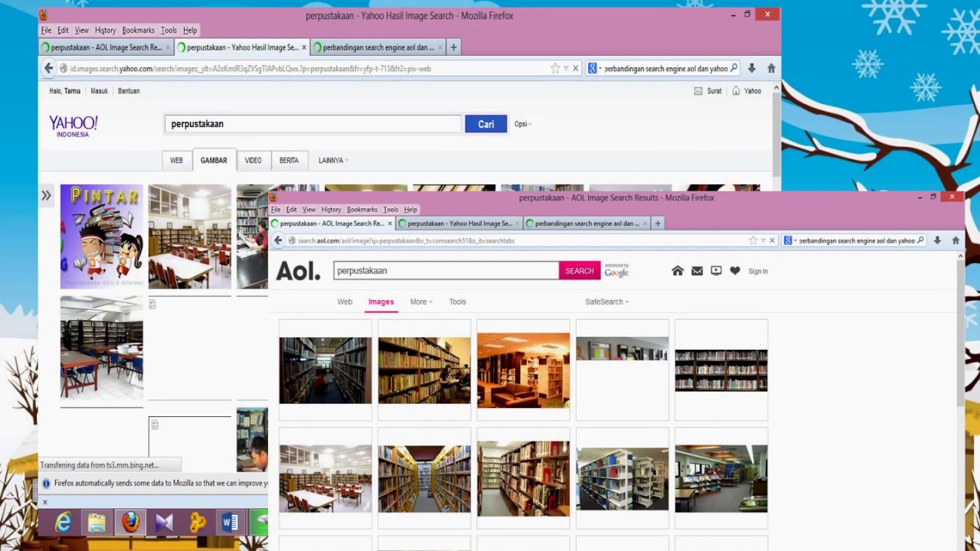The height and width of the screenshot is (551, 980).
Task: Open Visual Studio from taskbar
Action: pyautogui.click(x=164, y=523)
